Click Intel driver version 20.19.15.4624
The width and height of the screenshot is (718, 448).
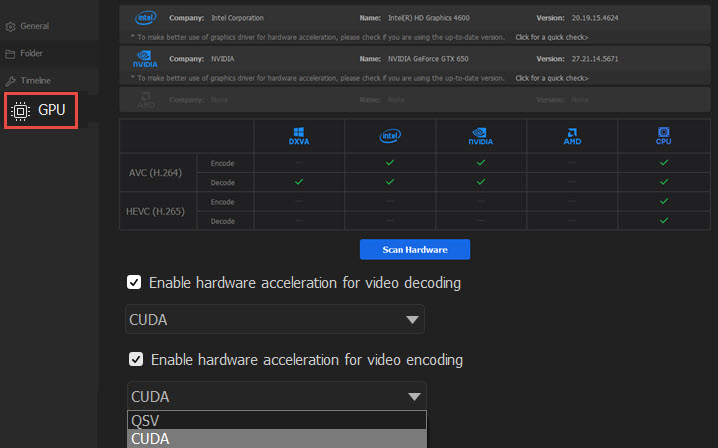595,18
